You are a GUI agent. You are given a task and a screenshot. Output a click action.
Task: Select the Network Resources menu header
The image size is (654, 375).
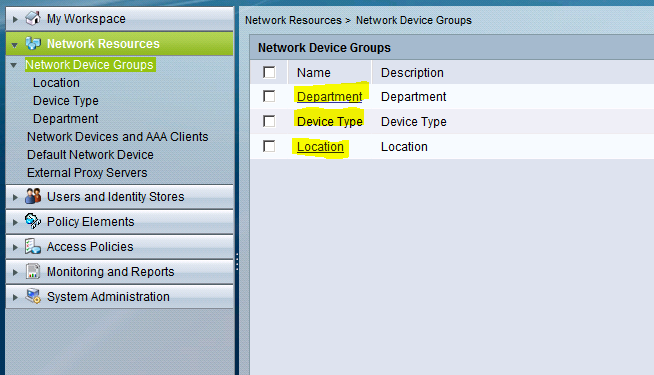[120, 43]
